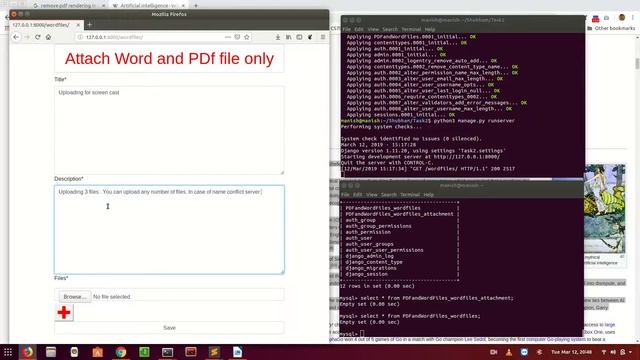Viewport: 640px width, 360px height.
Task: Open the document writer taskbar icon
Action: coord(238,352)
